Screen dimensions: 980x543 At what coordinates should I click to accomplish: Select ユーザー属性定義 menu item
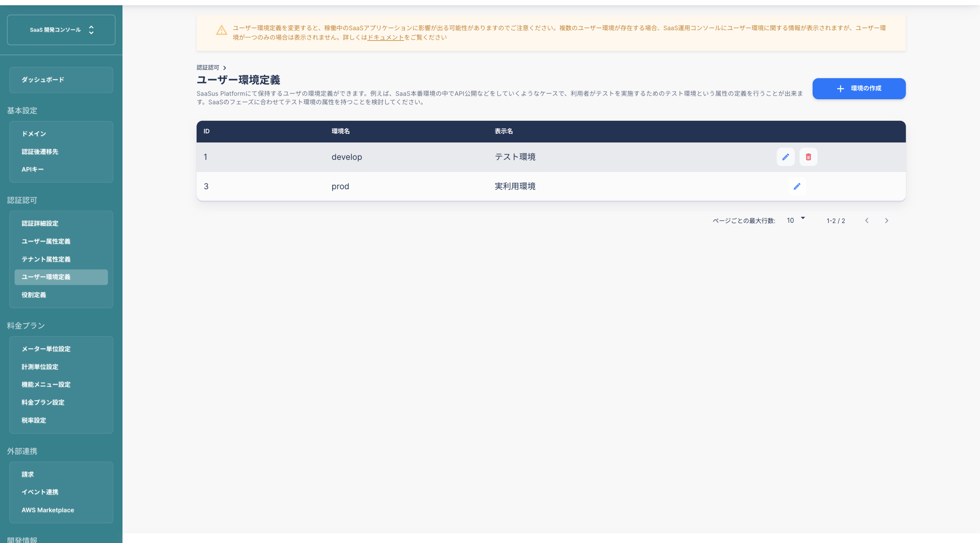coord(61,242)
